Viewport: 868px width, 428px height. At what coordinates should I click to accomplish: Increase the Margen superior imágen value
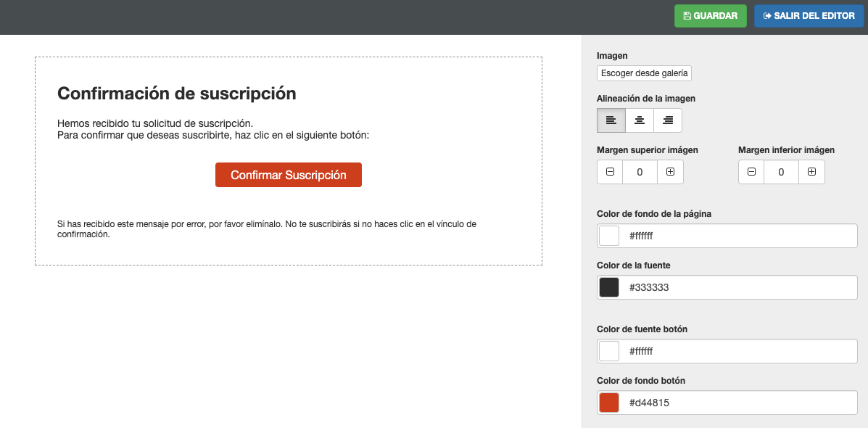(670, 172)
